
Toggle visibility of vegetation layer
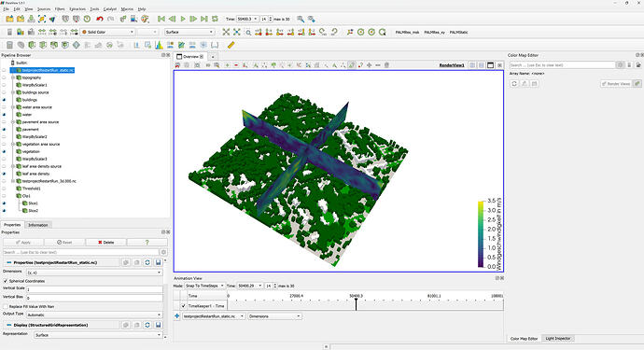click(4, 151)
